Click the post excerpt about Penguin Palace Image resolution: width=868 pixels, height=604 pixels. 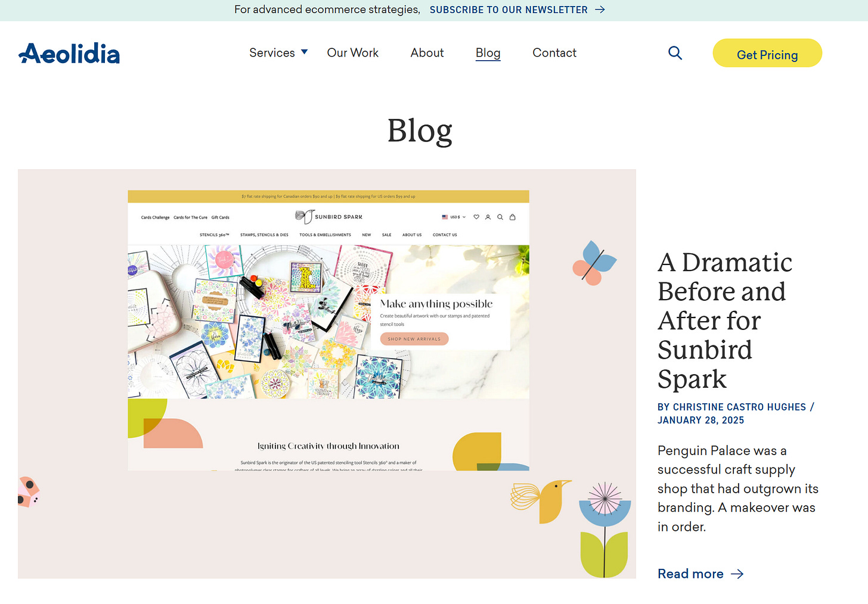738,488
